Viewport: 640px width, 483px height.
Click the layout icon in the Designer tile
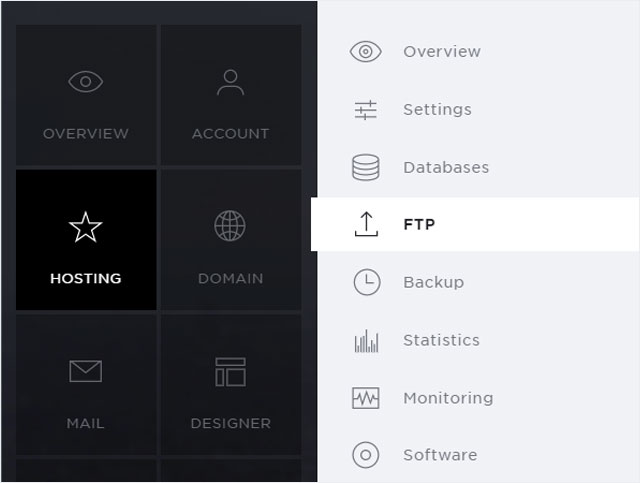click(x=231, y=372)
